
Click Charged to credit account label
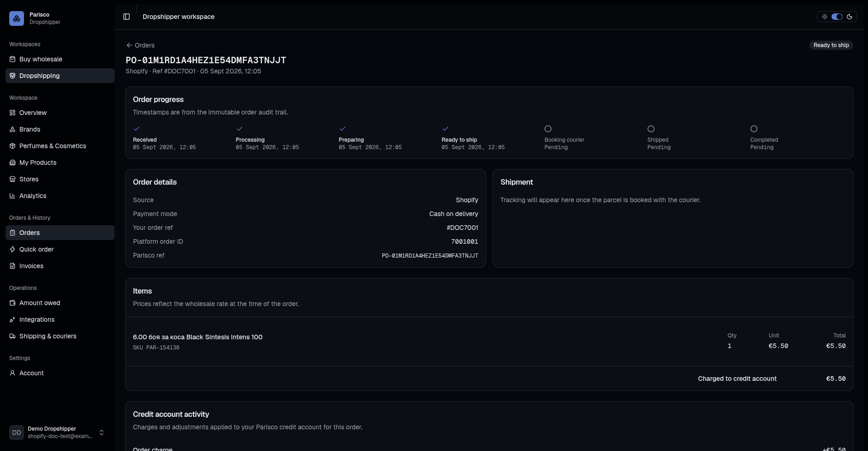tap(737, 379)
